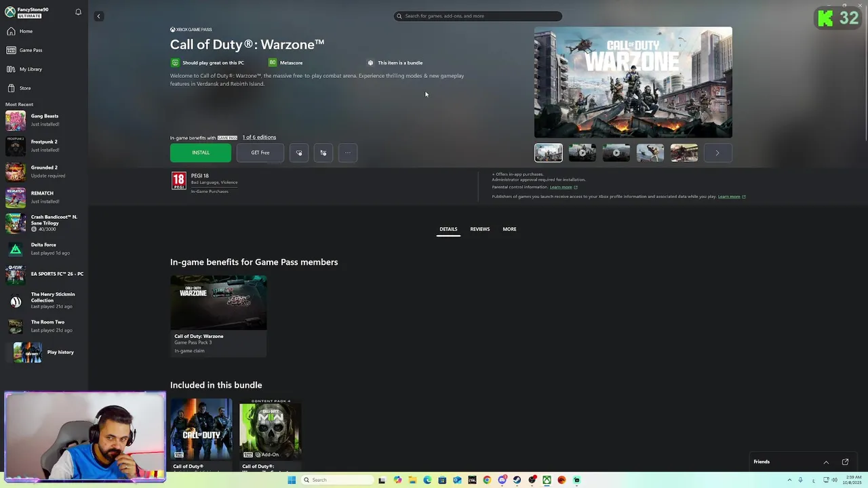Open Delta Force from Most Recent
The height and width of the screenshot is (488, 868).
coord(44,249)
